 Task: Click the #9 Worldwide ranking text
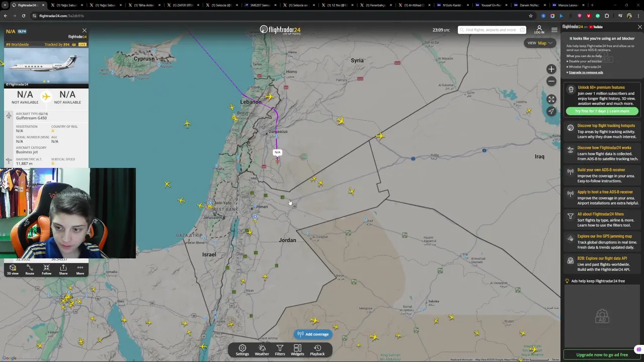coord(17,44)
